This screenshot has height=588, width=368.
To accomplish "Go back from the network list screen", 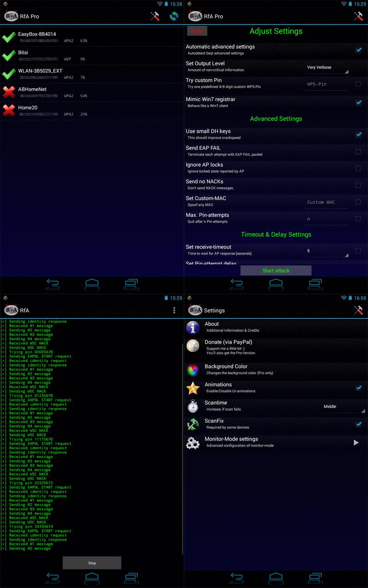I will tap(52, 284).
